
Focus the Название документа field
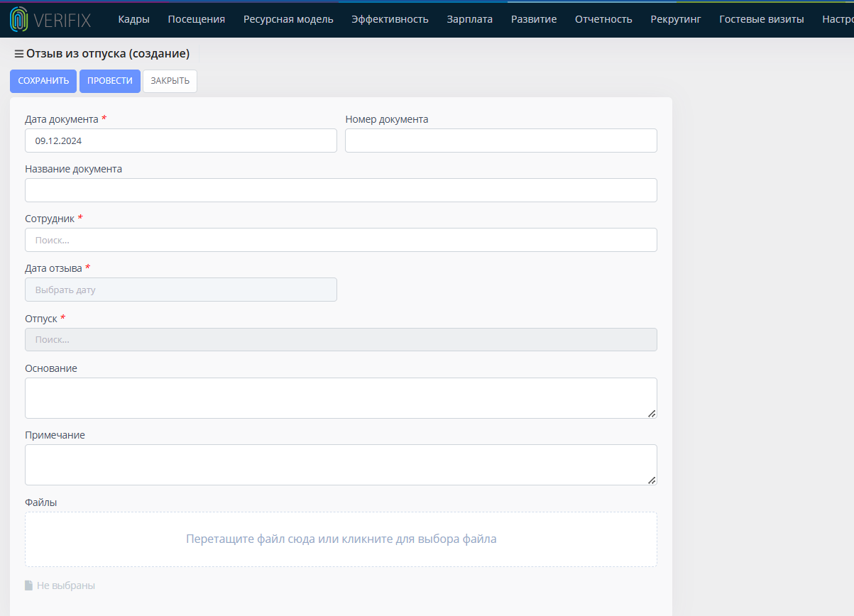[341, 190]
